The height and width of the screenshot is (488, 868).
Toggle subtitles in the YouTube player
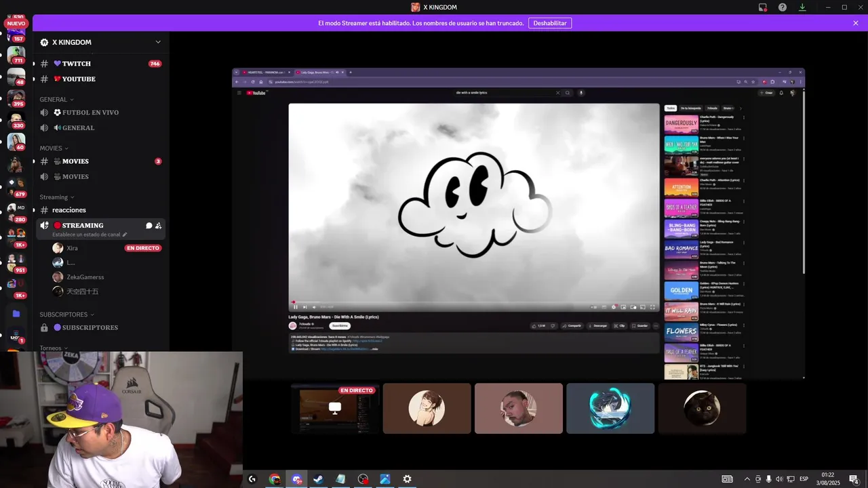coord(604,307)
